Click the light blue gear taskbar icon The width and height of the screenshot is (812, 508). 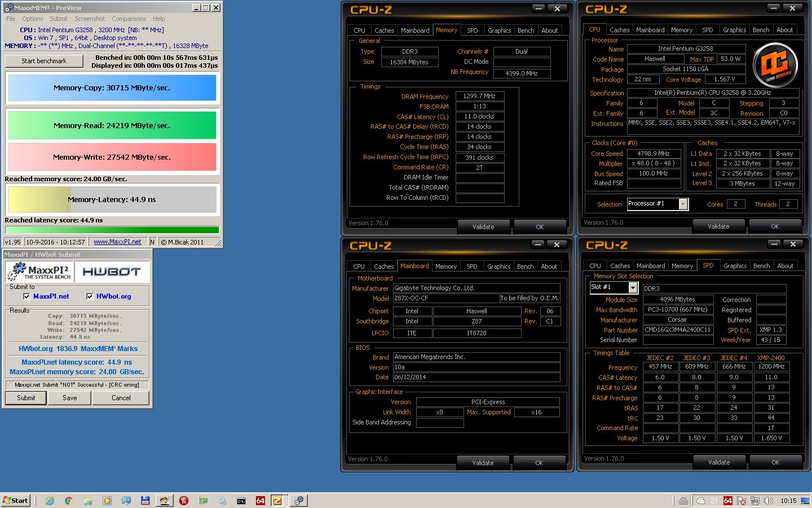tap(222, 500)
